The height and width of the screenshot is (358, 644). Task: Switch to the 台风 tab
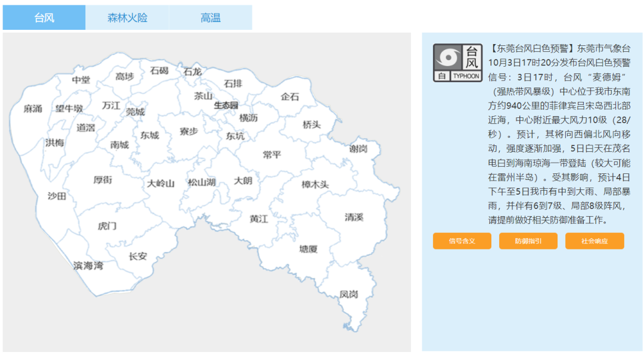click(x=44, y=18)
